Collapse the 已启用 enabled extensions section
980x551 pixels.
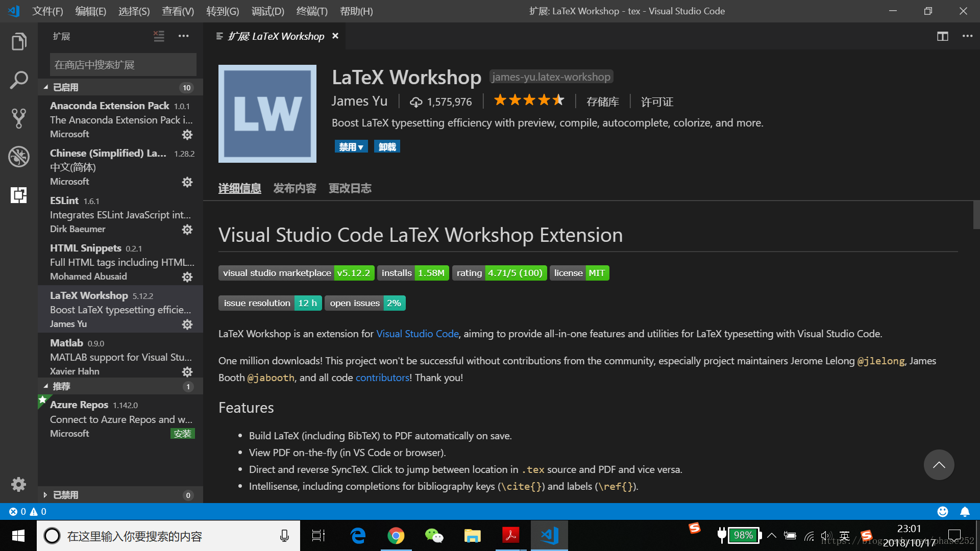120,87
